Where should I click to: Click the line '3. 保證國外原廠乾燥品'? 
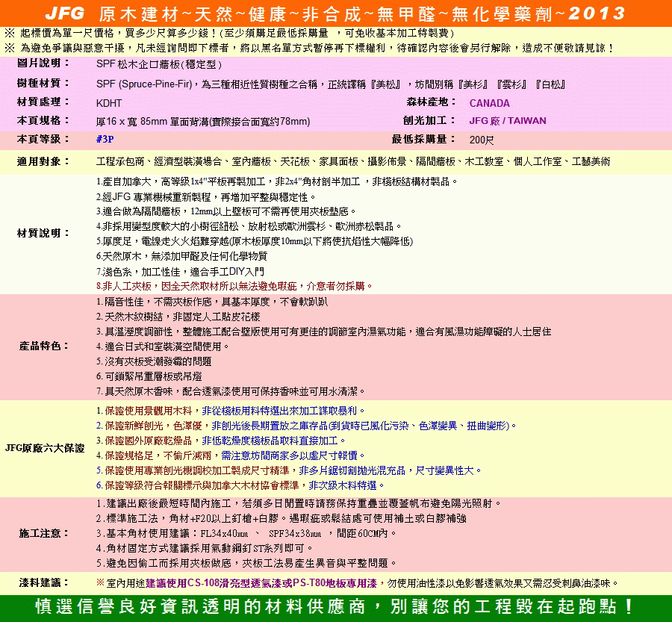pos(221,441)
